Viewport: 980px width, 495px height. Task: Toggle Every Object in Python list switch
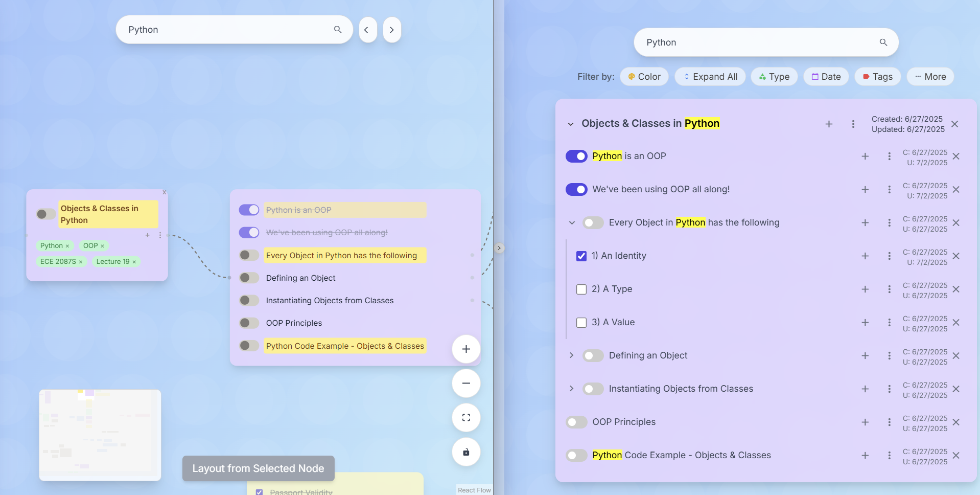point(593,222)
